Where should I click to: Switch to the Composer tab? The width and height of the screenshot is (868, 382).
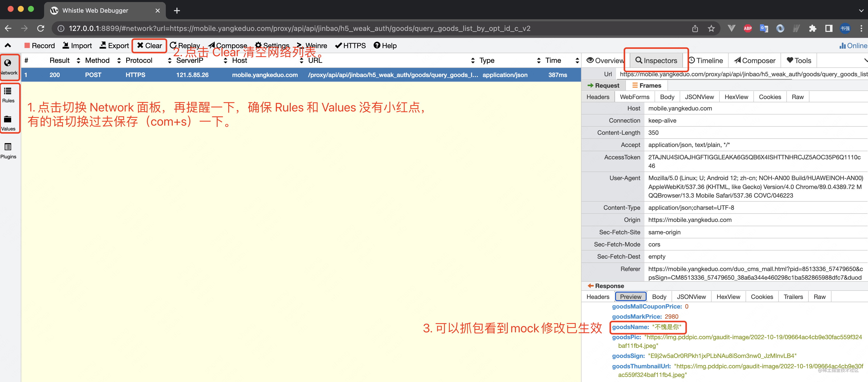pos(755,61)
